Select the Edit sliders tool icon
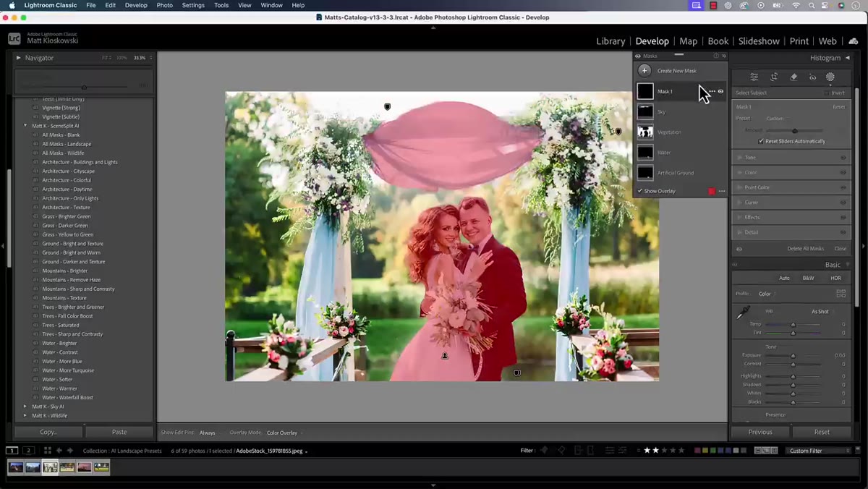 point(754,77)
